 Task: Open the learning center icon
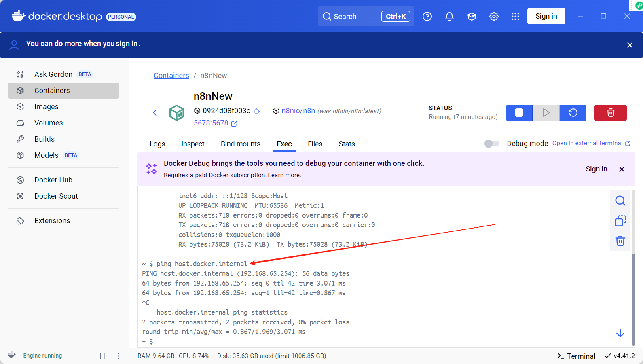tap(472, 17)
